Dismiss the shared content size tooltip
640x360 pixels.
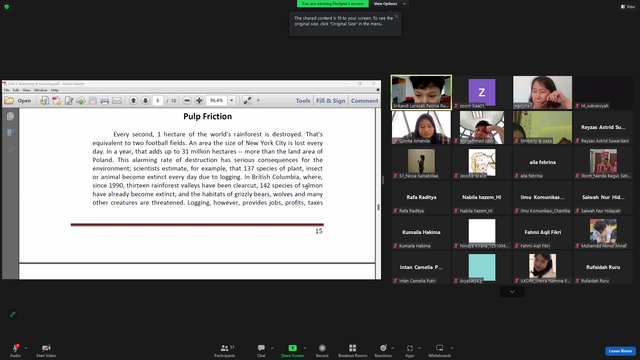396,16
